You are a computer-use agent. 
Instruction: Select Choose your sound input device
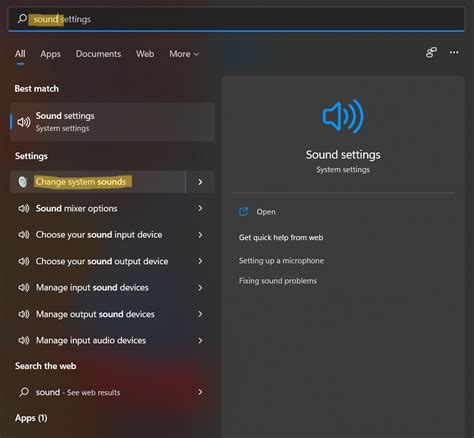tap(99, 235)
